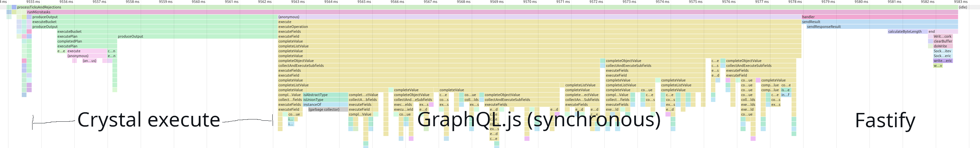Select the complete...ectValue frame
Viewport: 980px width, 148px height.
[x=582, y=95]
